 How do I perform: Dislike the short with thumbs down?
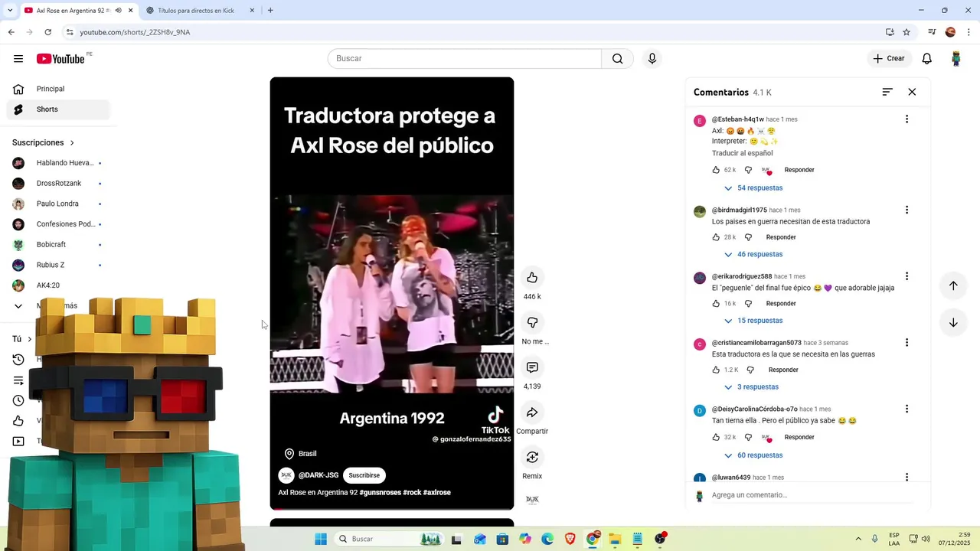[532, 322]
